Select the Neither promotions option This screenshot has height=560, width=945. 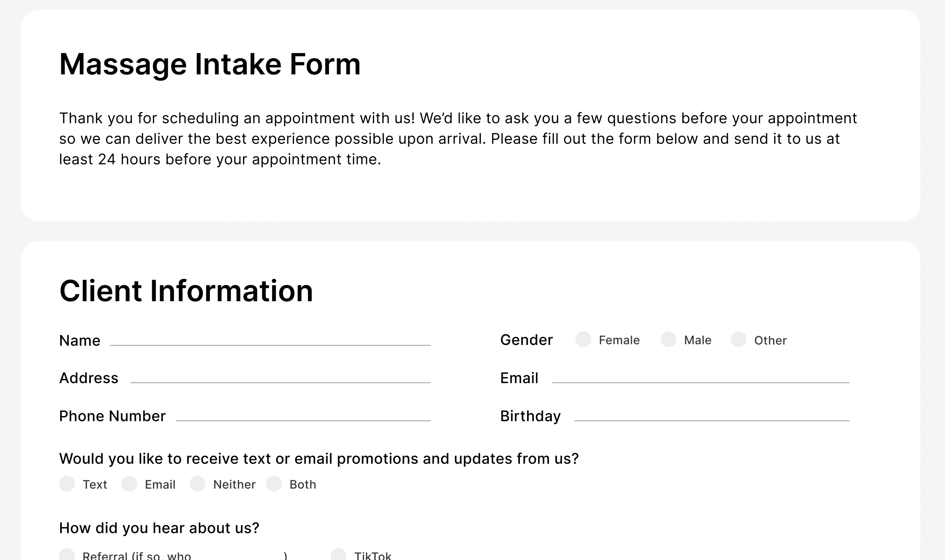point(198,484)
